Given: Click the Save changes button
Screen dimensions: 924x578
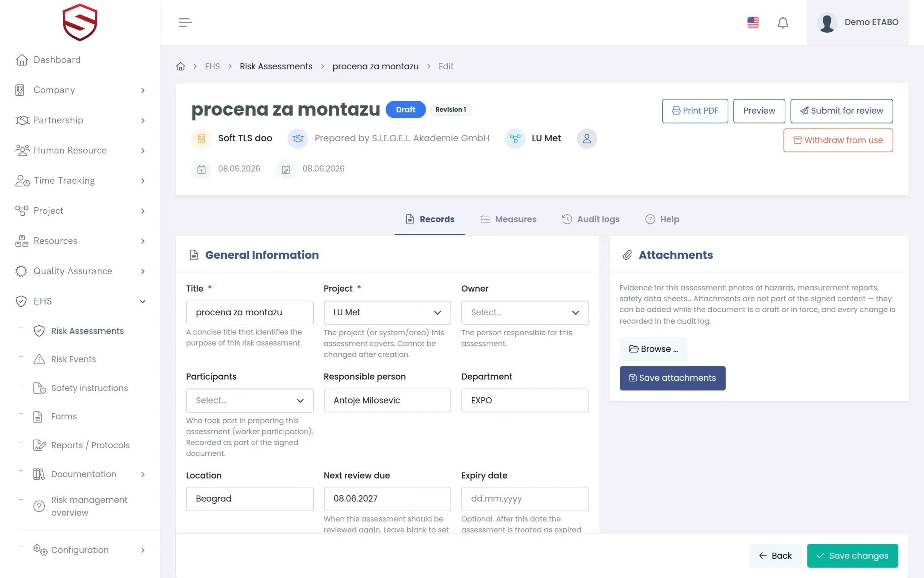Looking at the screenshot, I should click(853, 556).
